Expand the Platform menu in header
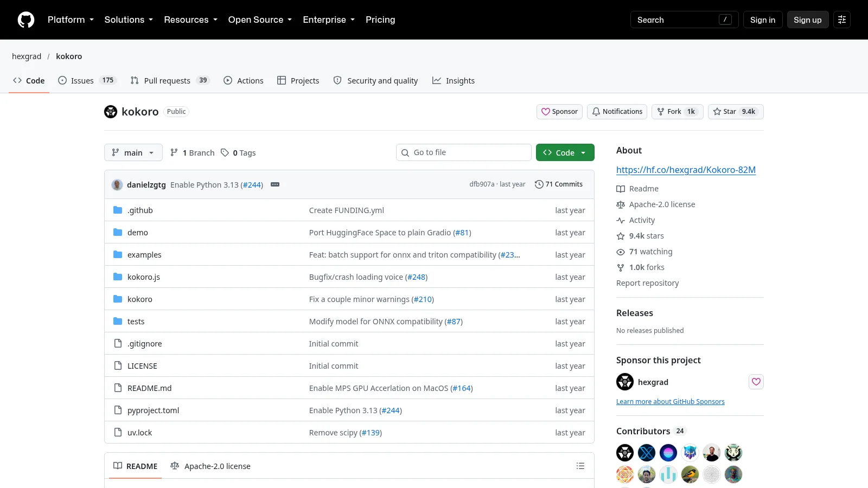868x488 pixels. pos(71,20)
